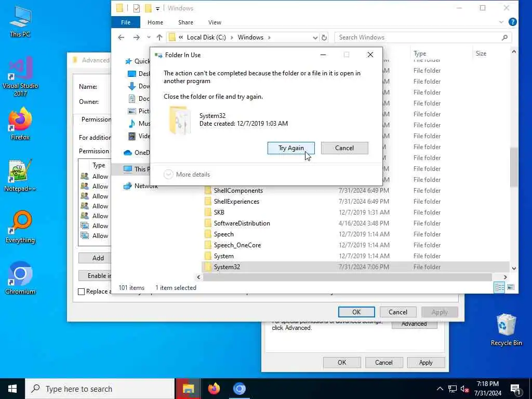532x399 pixels.
Task: Toggle Replace all child permissions checkbox
Action: point(82,291)
